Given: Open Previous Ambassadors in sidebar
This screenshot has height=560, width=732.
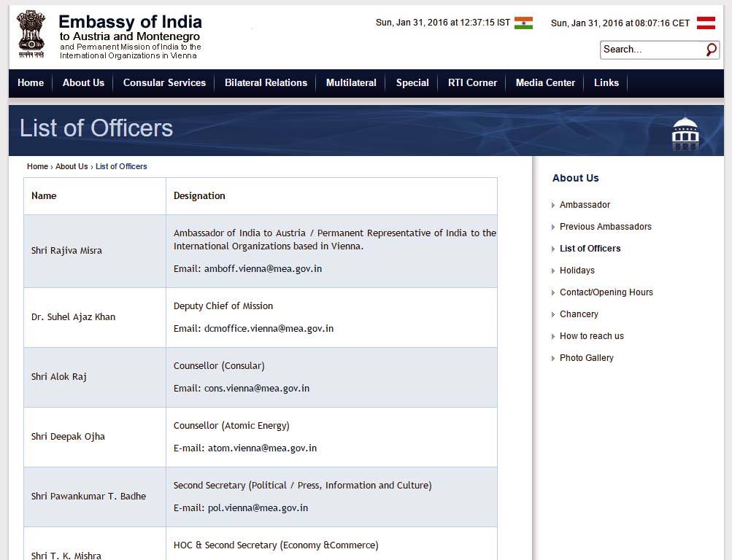Looking at the screenshot, I should (x=605, y=227).
